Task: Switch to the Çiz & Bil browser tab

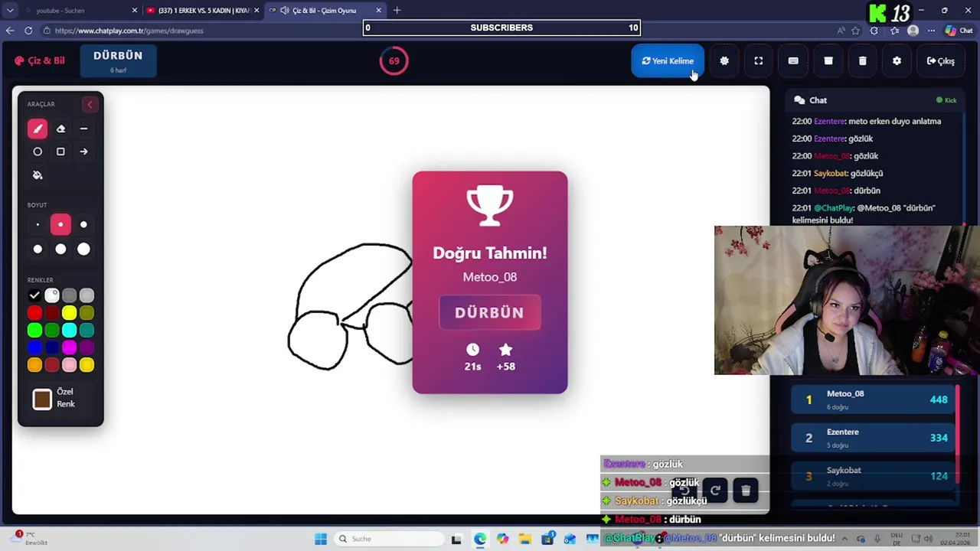Action: [327, 11]
